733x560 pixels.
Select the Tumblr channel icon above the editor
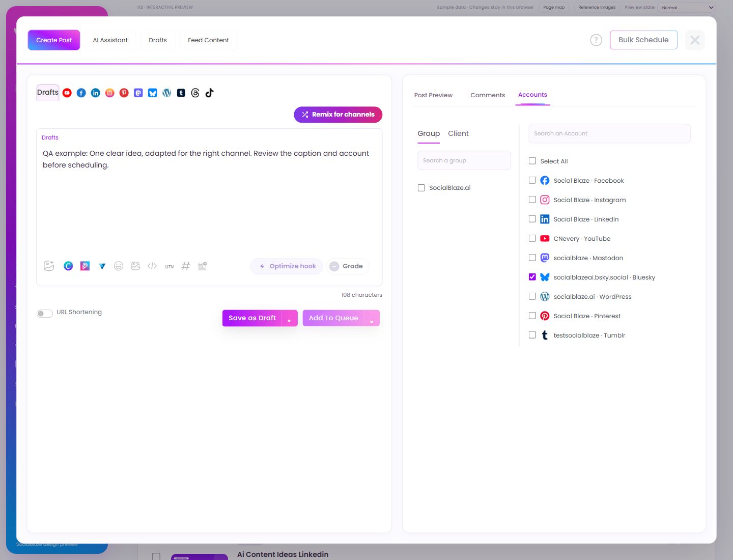point(181,93)
